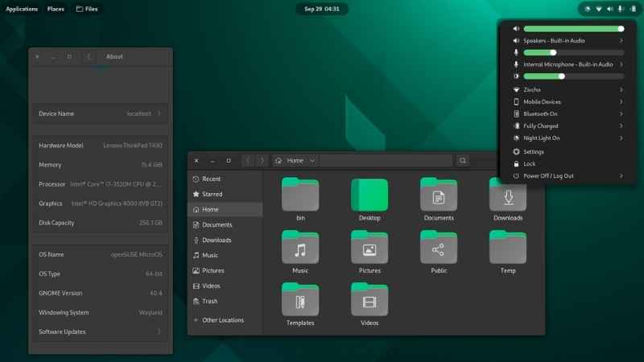
Task: Open the Places menu
Action: pos(56,9)
